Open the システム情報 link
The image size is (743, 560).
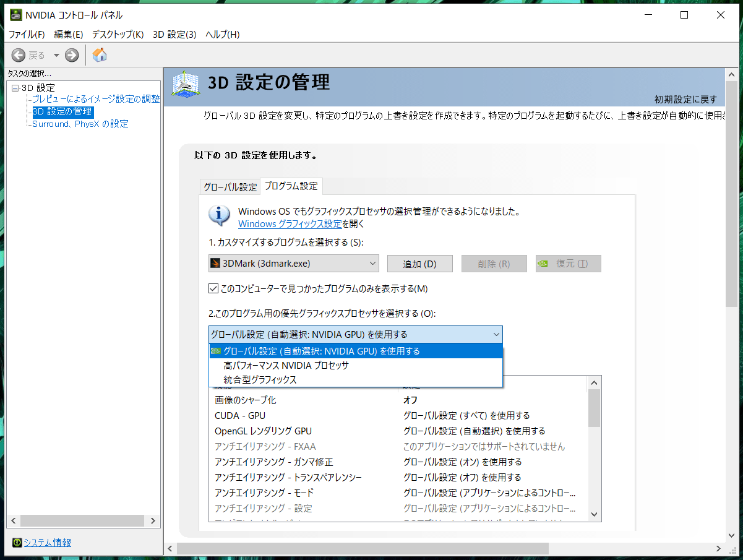click(x=47, y=543)
